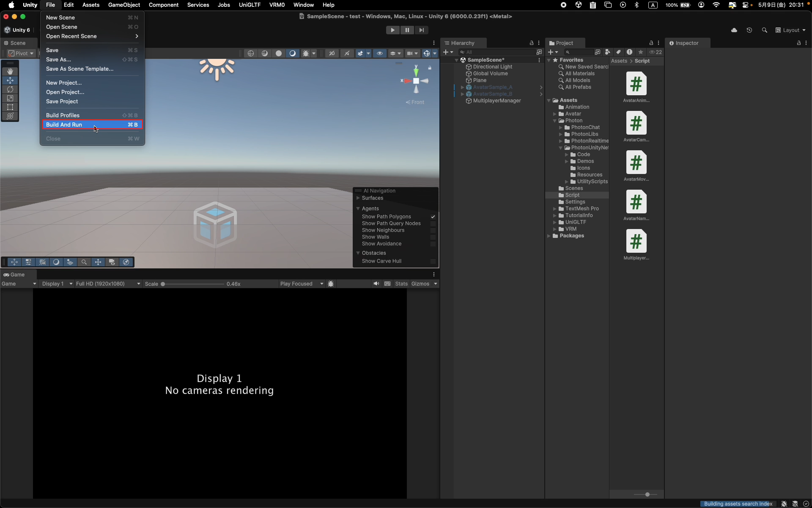Adjust the Project icon size slider

coord(645,494)
